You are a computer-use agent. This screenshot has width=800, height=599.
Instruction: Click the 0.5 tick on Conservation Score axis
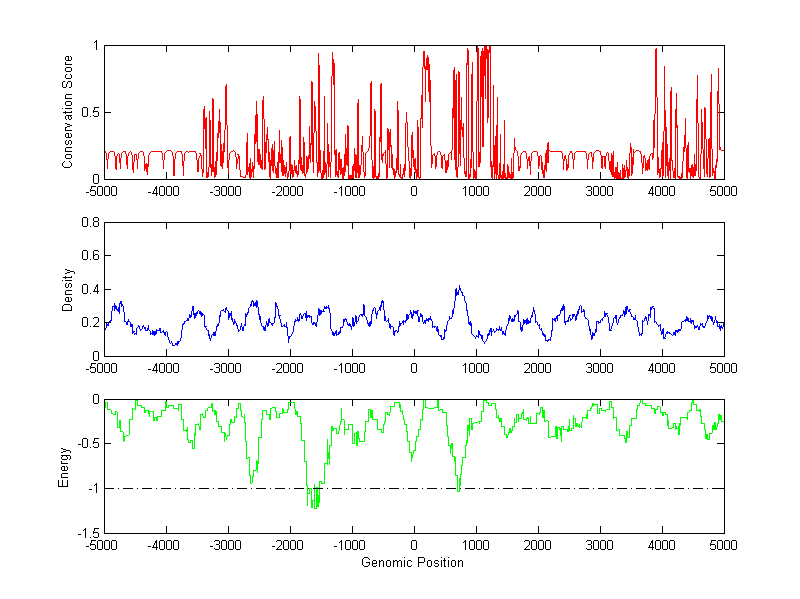point(89,112)
